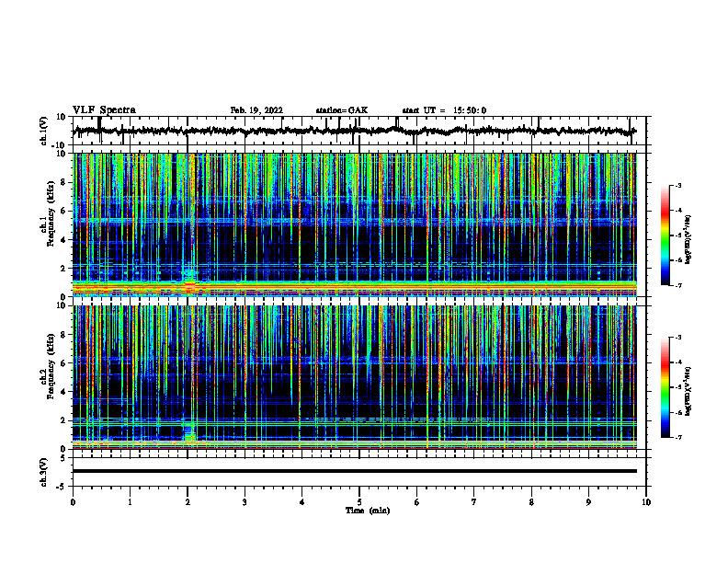Click the ch.2 color scale log(PSD) unit label

click(x=688, y=392)
